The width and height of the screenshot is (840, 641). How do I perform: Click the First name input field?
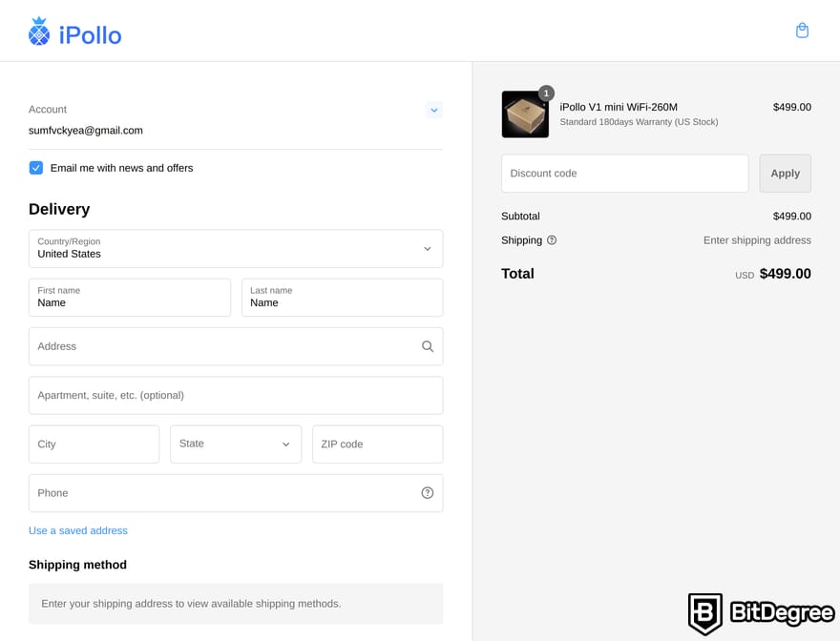click(x=130, y=298)
